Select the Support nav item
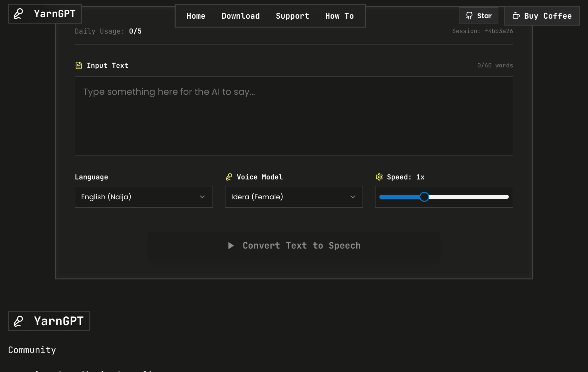 [292, 16]
